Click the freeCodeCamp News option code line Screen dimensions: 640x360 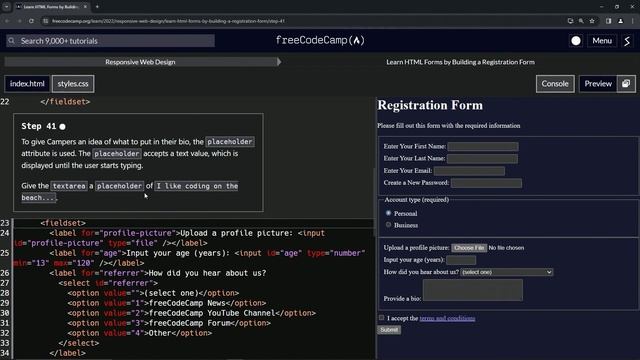coord(167,303)
